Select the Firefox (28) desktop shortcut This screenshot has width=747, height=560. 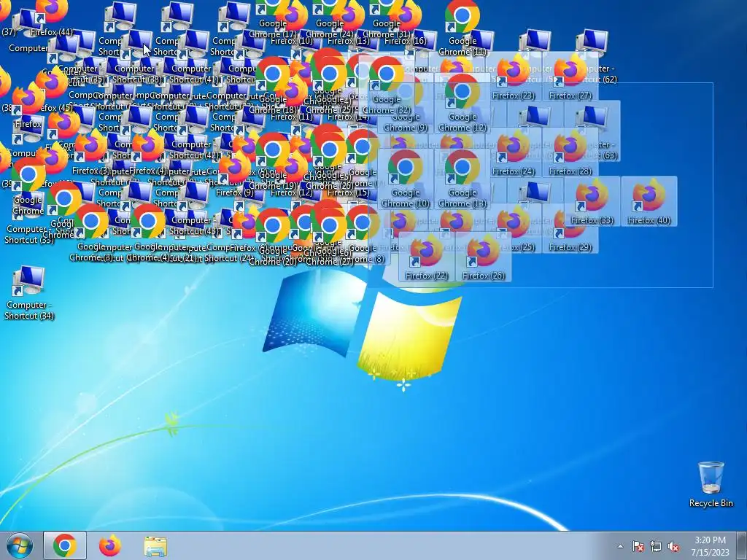[570, 152]
